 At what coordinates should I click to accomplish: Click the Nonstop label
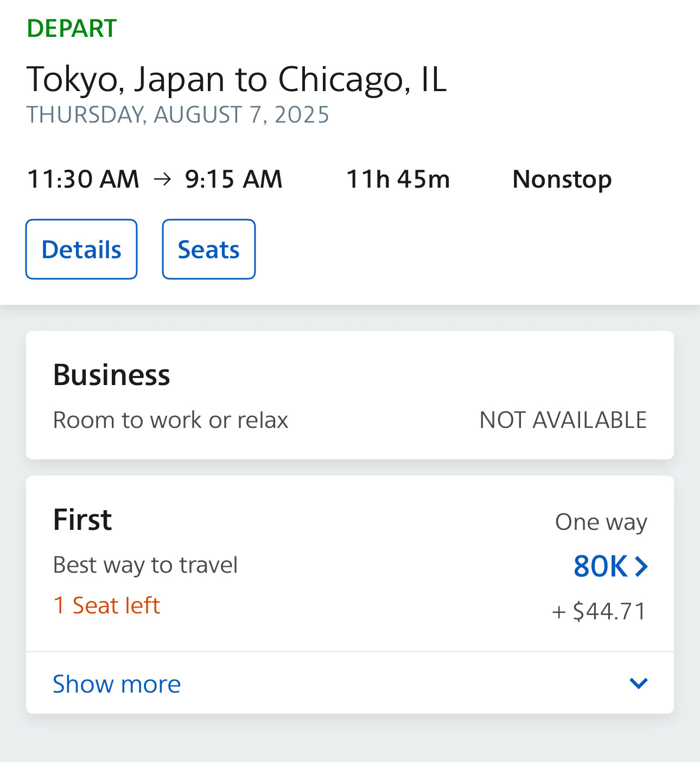click(x=562, y=180)
